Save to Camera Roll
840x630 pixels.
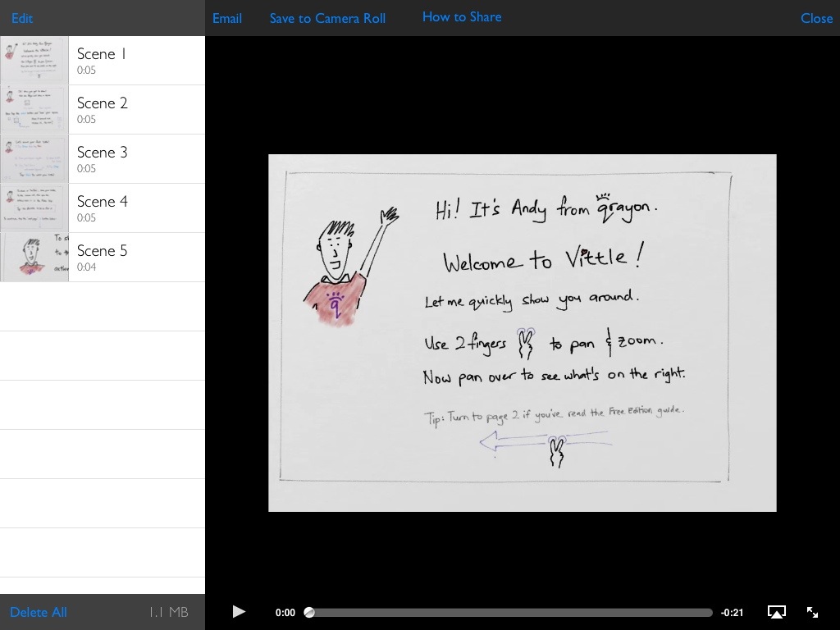[x=327, y=18]
